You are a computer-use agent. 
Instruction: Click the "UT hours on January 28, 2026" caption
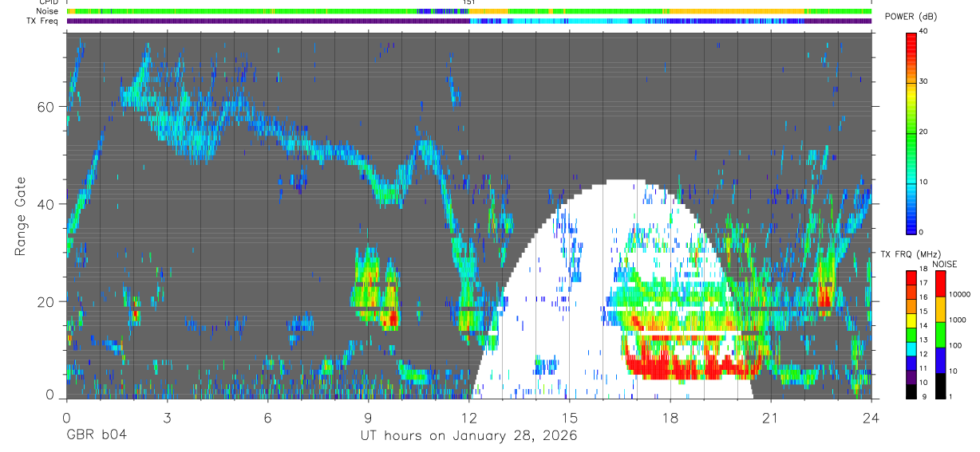tap(468, 435)
